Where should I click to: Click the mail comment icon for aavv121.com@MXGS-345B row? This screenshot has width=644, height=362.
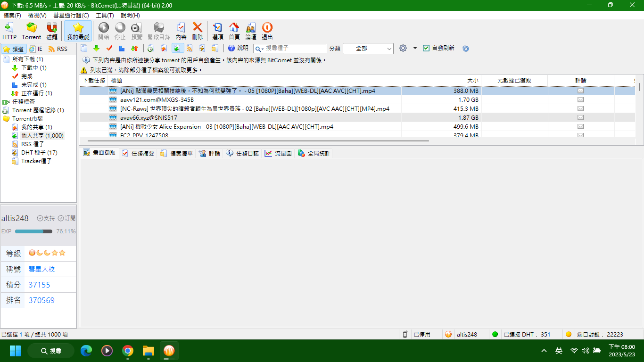(581, 100)
